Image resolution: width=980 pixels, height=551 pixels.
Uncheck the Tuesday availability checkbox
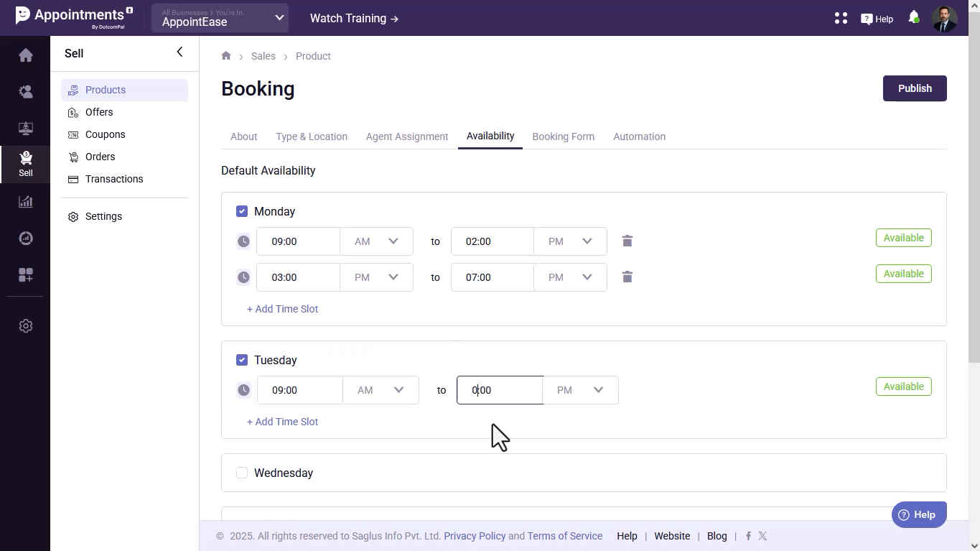pyautogui.click(x=242, y=360)
